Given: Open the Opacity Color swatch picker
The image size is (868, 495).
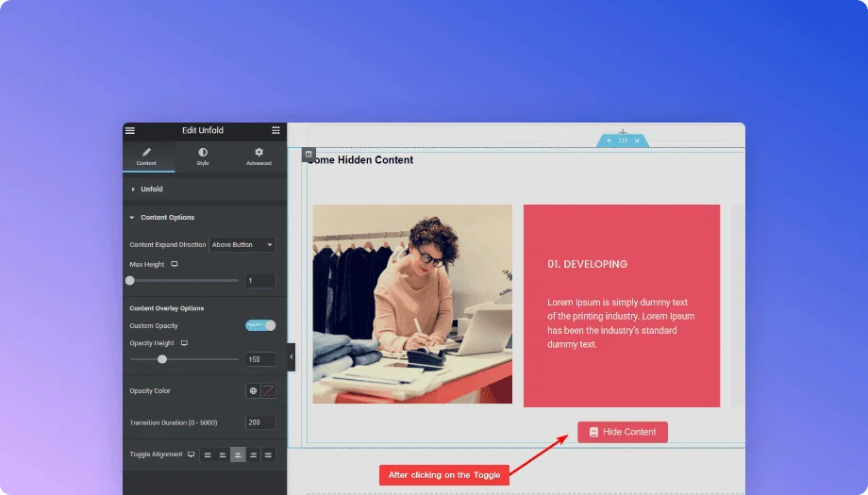Looking at the screenshot, I should click(x=269, y=391).
